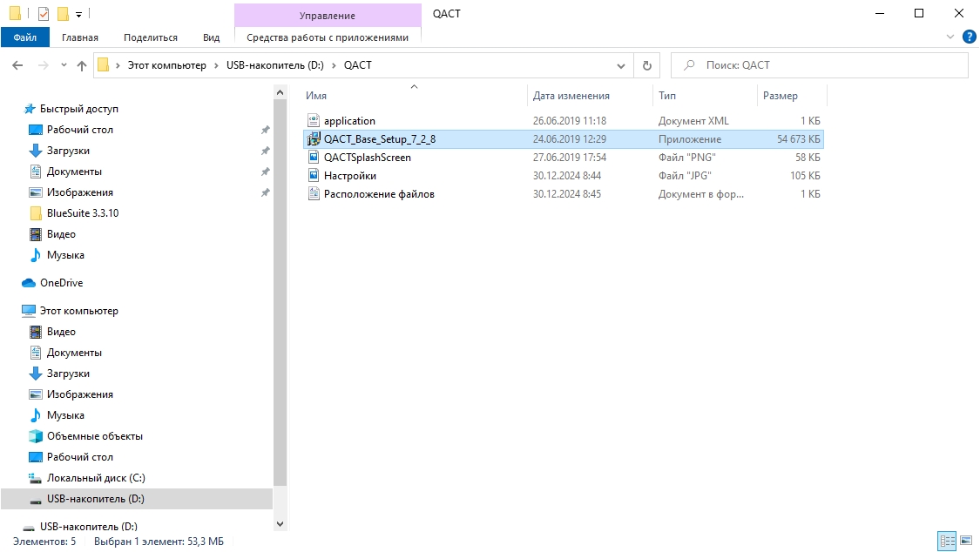Open the recent locations dropdown arrow
Image resolution: width=980 pixels, height=552 pixels.
[64, 65]
